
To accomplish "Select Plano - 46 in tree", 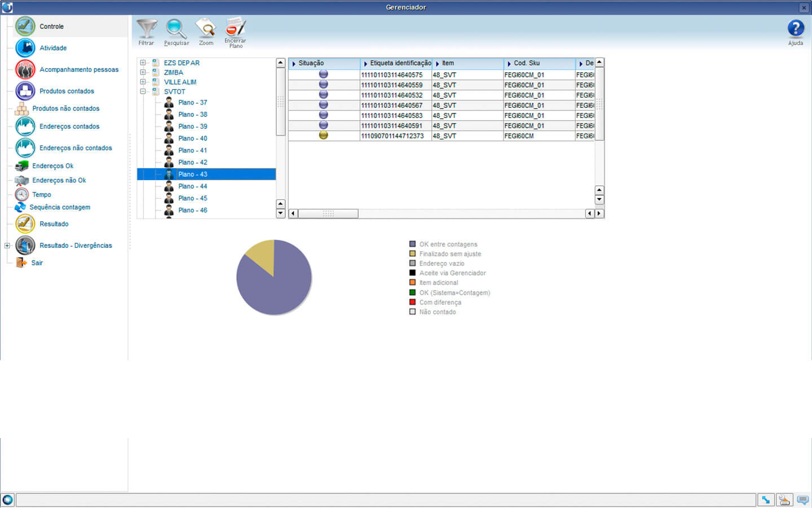I will (192, 210).
